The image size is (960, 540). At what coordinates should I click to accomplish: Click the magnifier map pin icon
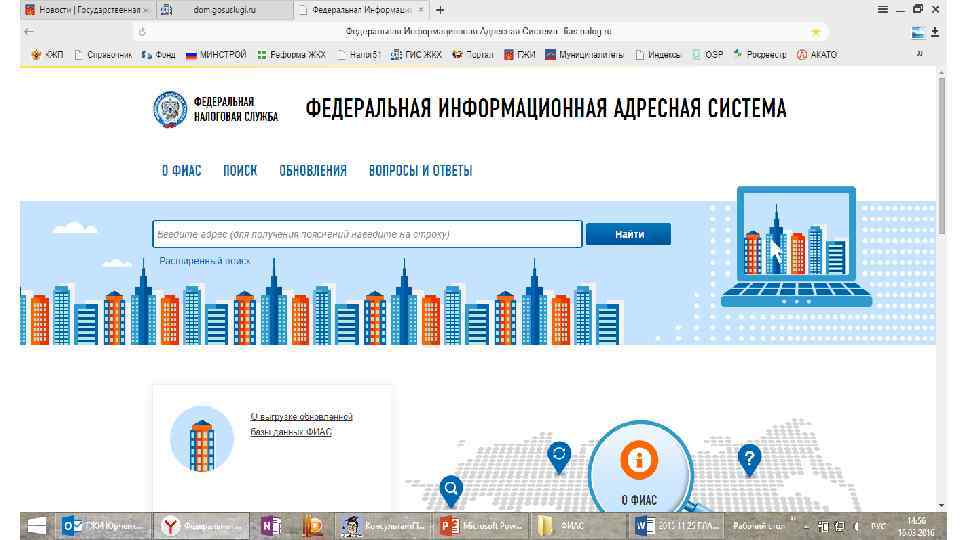451,492
